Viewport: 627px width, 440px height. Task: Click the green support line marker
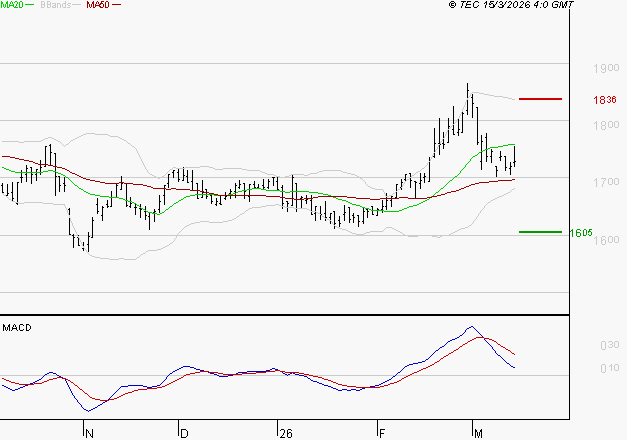click(x=540, y=232)
